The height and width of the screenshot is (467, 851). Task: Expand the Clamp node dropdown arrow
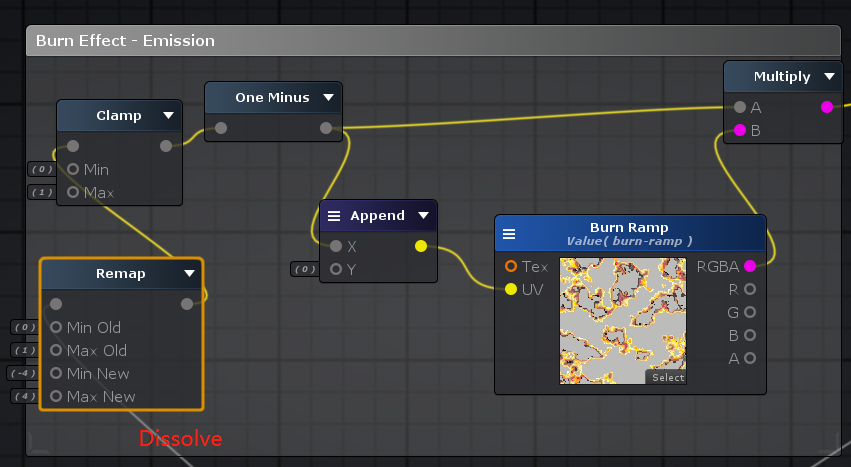coord(168,115)
